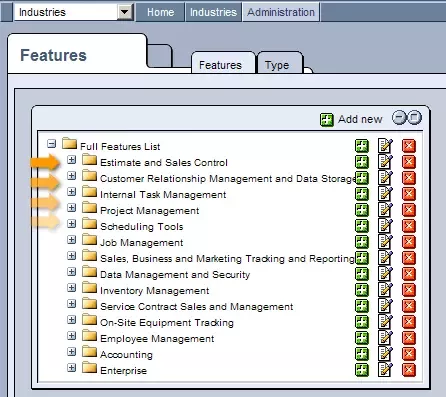The image size is (446, 397).
Task: Edit Service Contract Sales and Management
Action: (x=385, y=306)
